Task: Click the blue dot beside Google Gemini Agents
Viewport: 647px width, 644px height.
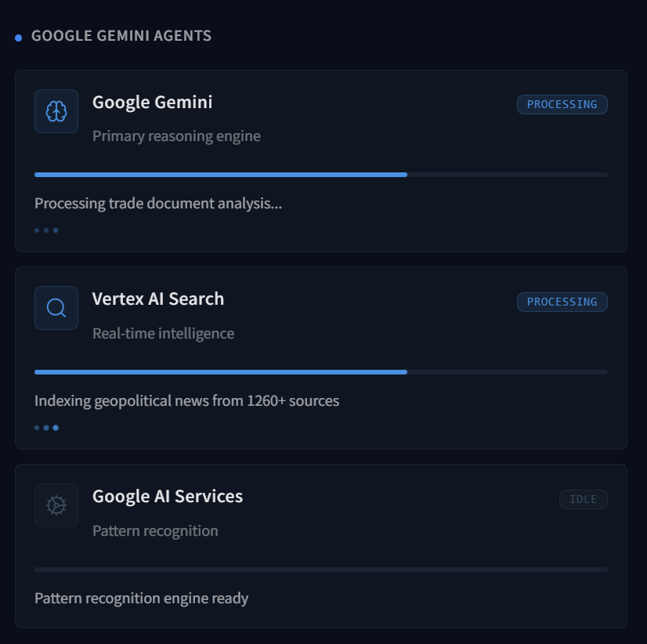Action: click(18, 38)
